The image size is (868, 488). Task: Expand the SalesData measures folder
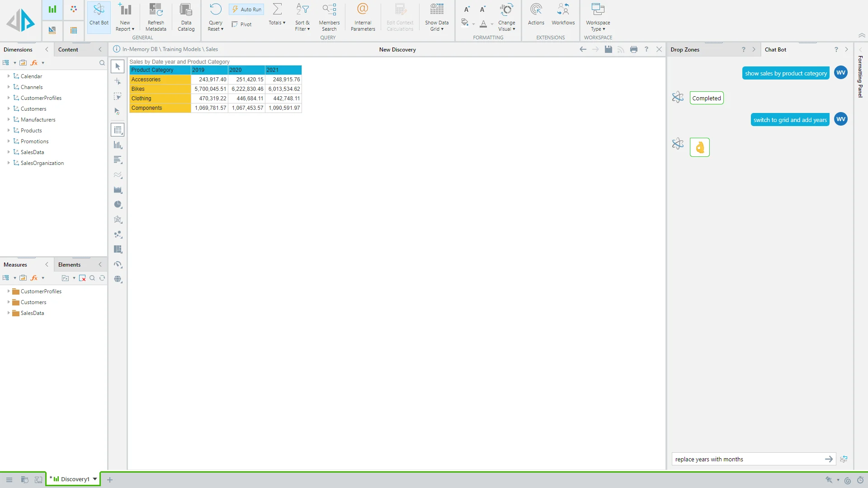[x=9, y=313]
